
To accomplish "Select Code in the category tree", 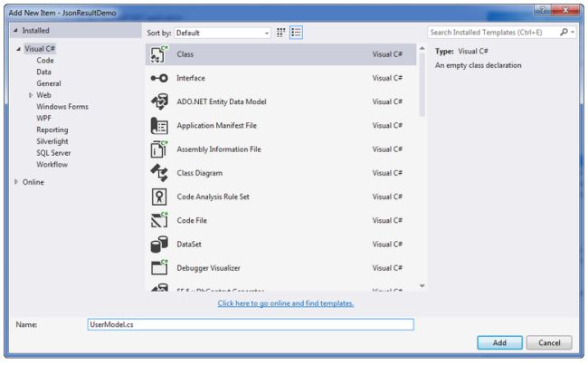I will point(45,61).
